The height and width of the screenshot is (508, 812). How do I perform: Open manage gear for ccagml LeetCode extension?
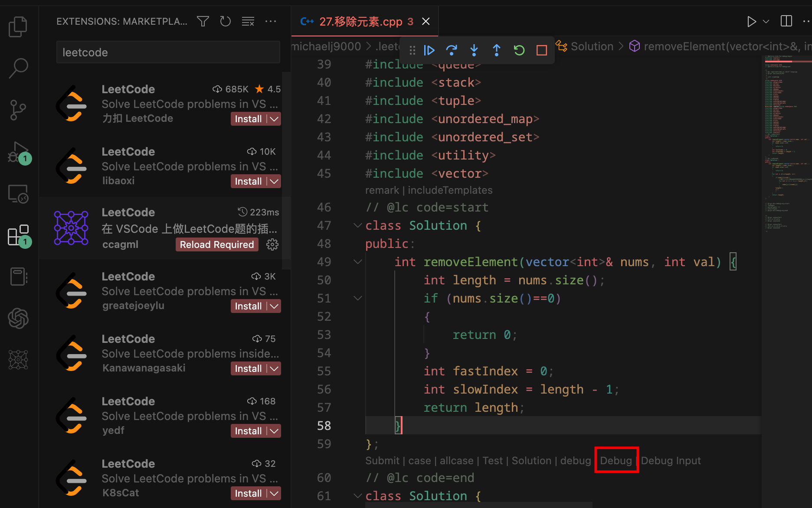click(x=272, y=244)
